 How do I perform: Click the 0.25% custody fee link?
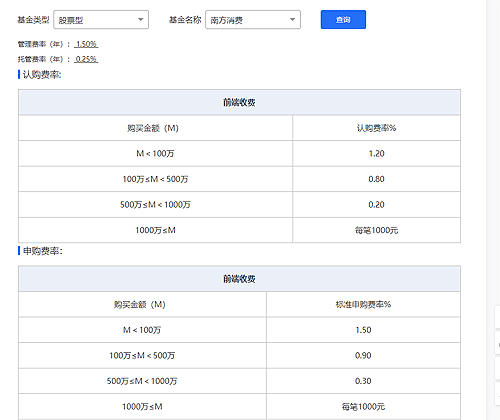click(x=86, y=59)
